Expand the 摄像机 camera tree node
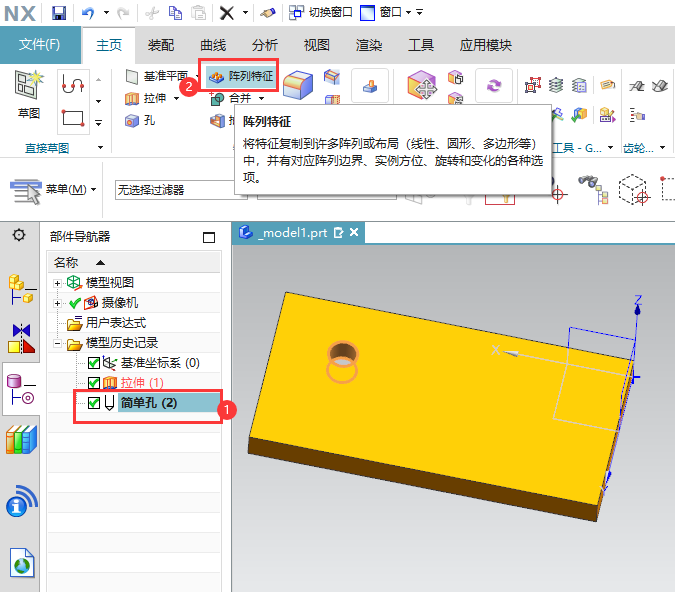 [57, 303]
